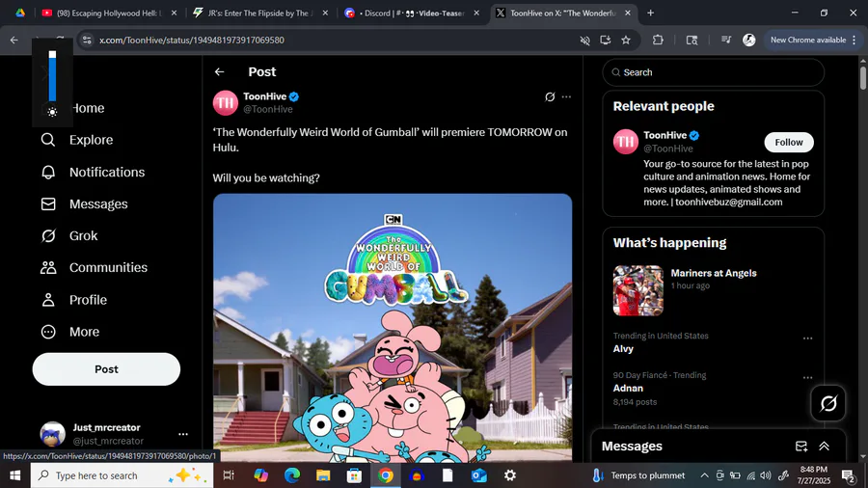Viewport: 868px width, 488px height.
Task: Switch to JR's Enter The Flipside tab
Action: pyautogui.click(x=260, y=13)
